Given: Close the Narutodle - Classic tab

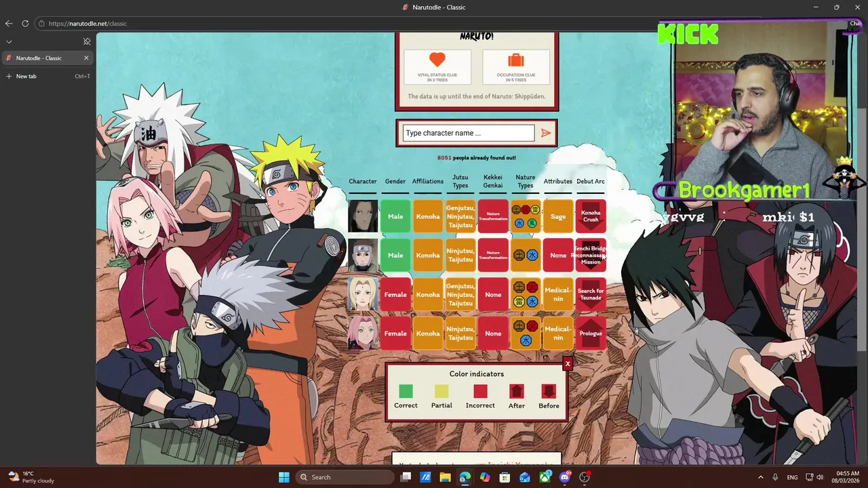Looking at the screenshot, I should tap(86, 58).
